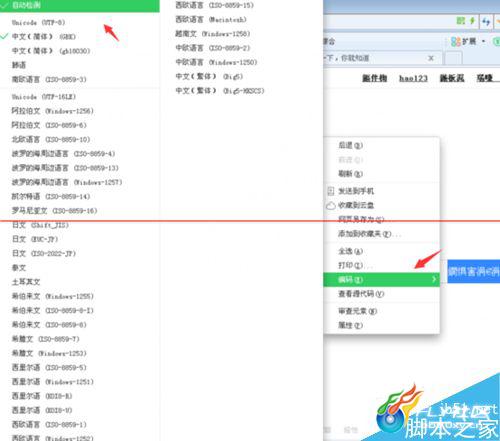Open the hao123 link
The width and height of the screenshot is (500, 441).
[413, 78]
